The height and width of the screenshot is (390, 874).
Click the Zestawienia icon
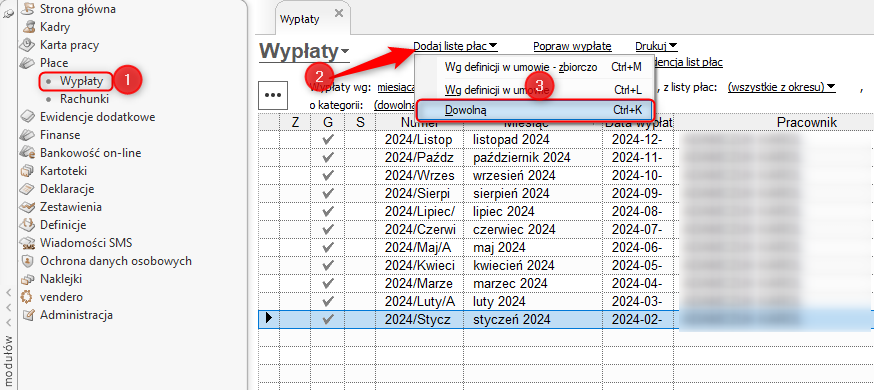(27, 207)
